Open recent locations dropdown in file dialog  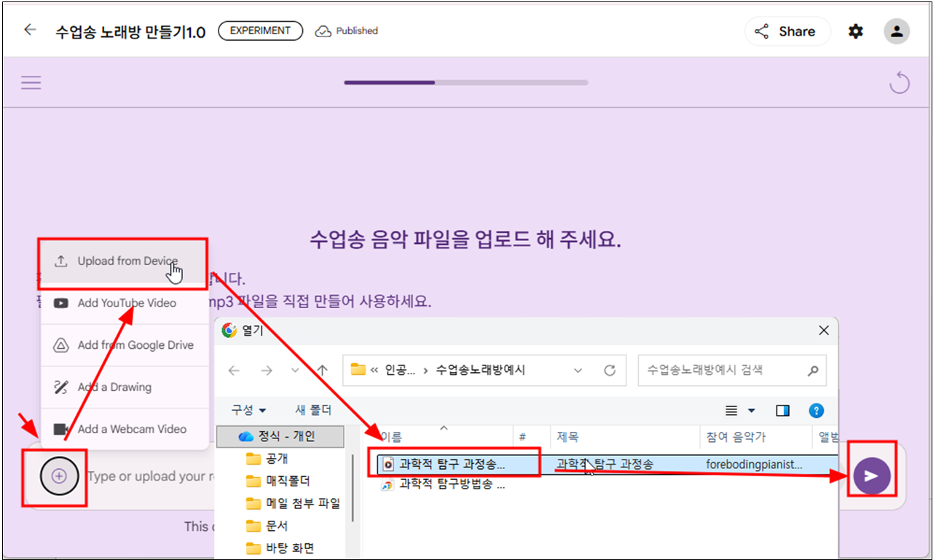(x=295, y=370)
